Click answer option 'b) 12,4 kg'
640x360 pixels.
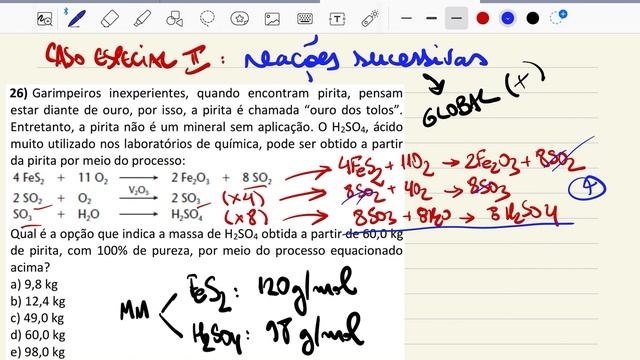[x=38, y=301]
